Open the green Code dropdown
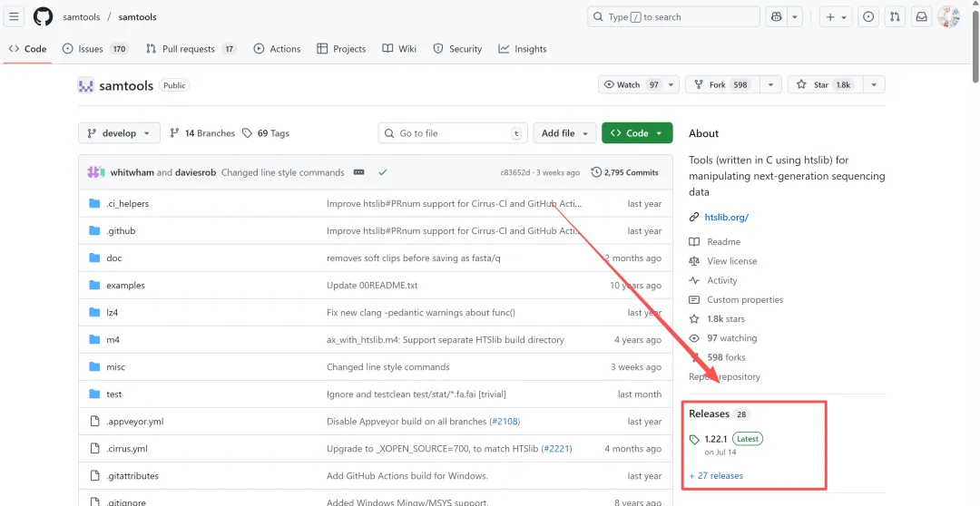Screen dimensions: 980x506 coord(637,133)
